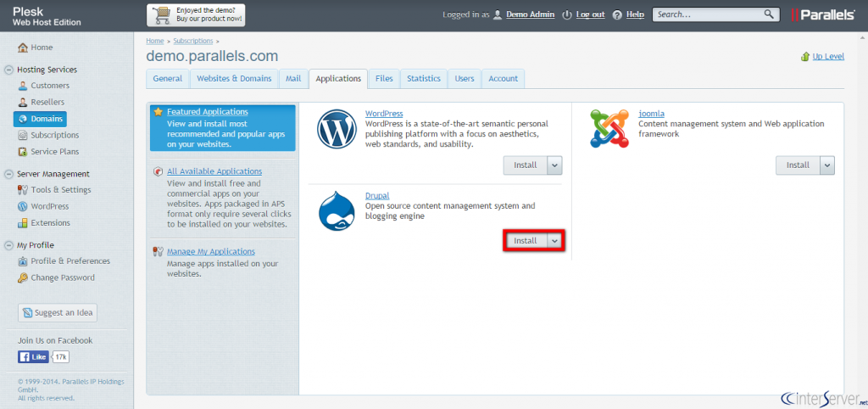Click the Home house icon in sidebar
This screenshot has height=409, width=868.
pos(23,48)
